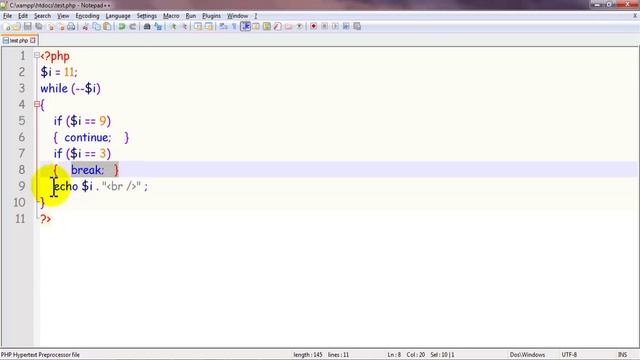Toggle the highlighted Indent Guide icon
The width and height of the screenshot is (640, 360).
[245, 27]
